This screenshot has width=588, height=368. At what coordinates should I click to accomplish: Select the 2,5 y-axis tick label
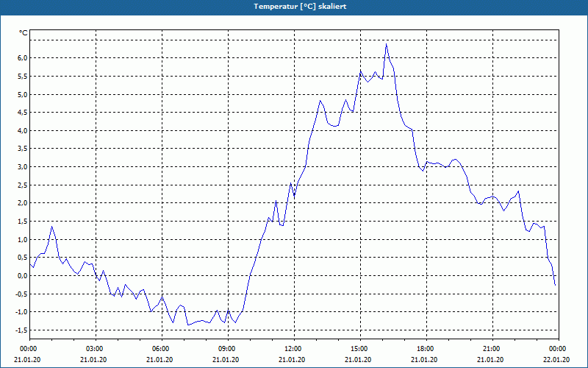coord(23,185)
